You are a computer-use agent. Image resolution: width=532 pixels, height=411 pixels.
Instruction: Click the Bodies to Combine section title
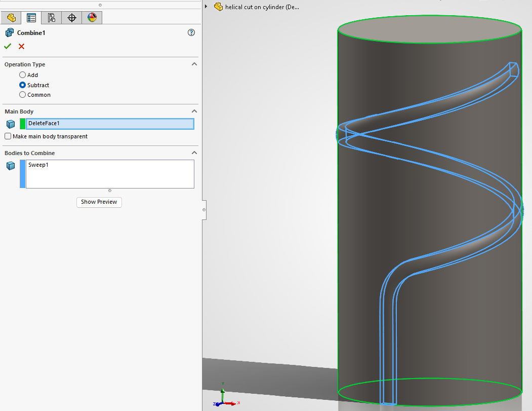tap(29, 153)
